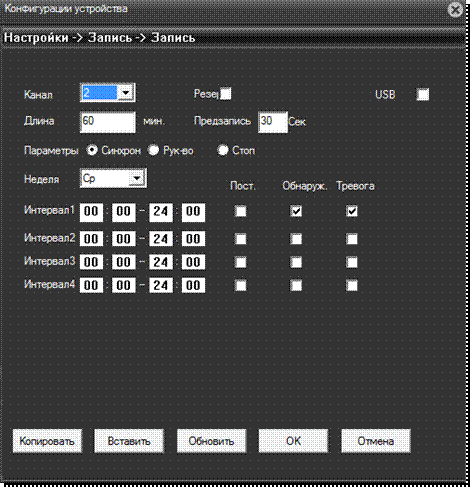Check Обнаруж. detection for Интервал3
The width and height of the screenshot is (470, 487).
coord(296,262)
